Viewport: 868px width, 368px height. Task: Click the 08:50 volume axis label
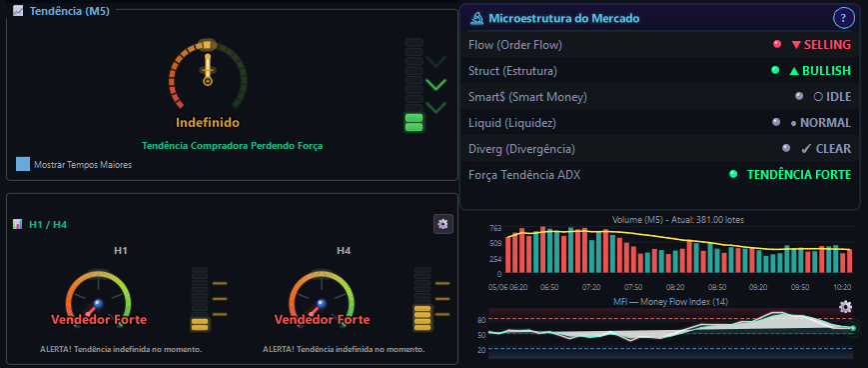tap(717, 288)
